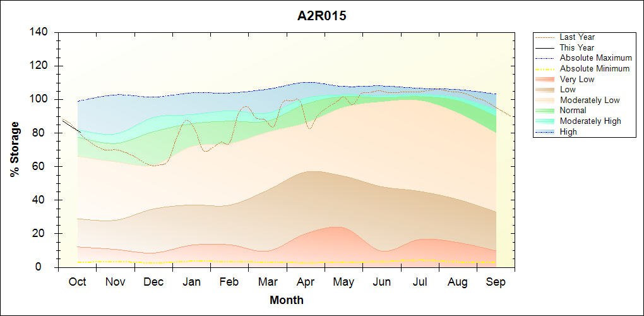Select the Absolute Minimum legend label
The width and height of the screenshot is (644, 316).
click(594, 69)
